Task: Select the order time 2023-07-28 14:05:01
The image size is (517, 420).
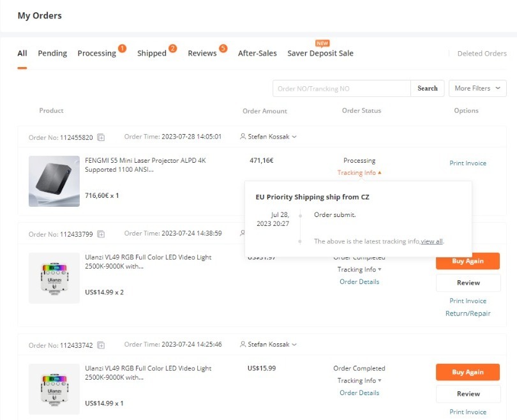Action: (x=191, y=137)
